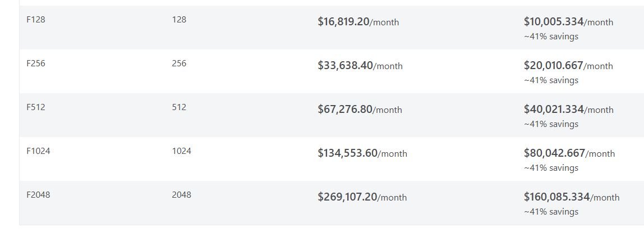This screenshot has height=232, width=644.
Task: Select the F1024 row label
Action: (x=38, y=151)
